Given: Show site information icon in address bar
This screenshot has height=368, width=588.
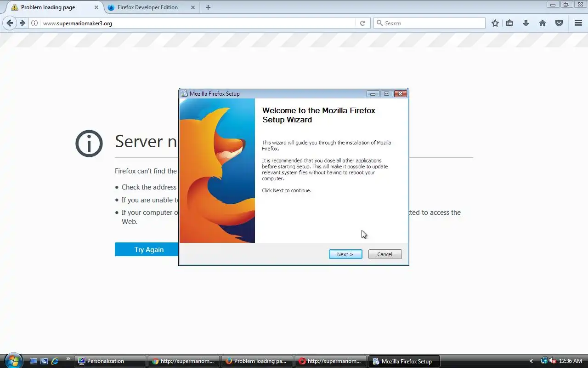Looking at the screenshot, I should 34,23.
